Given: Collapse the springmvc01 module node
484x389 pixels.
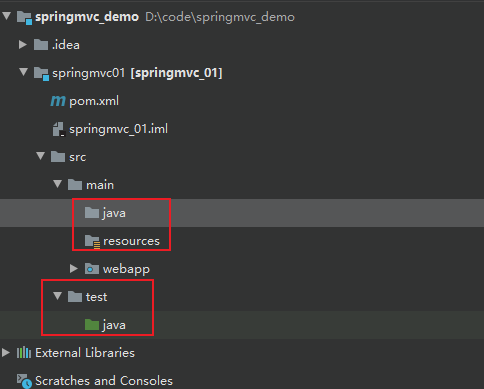Looking at the screenshot, I should [x=24, y=72].
